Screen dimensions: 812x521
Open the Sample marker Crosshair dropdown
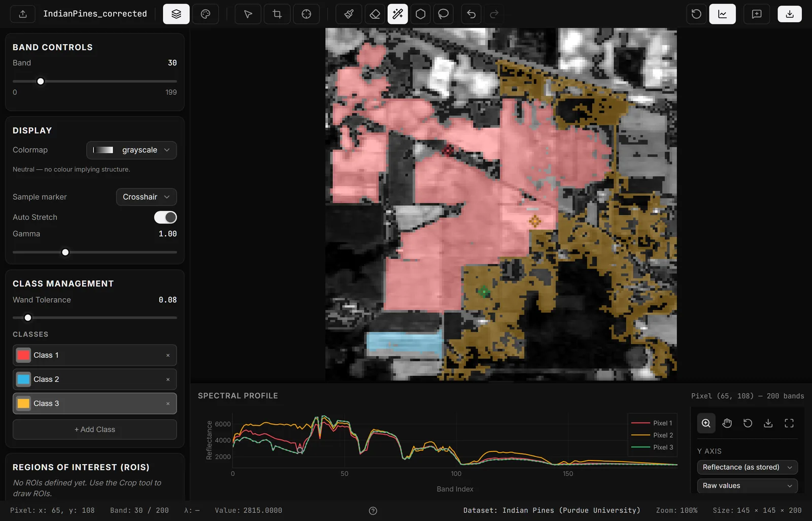pyautogui.click(x=147, y=197)
